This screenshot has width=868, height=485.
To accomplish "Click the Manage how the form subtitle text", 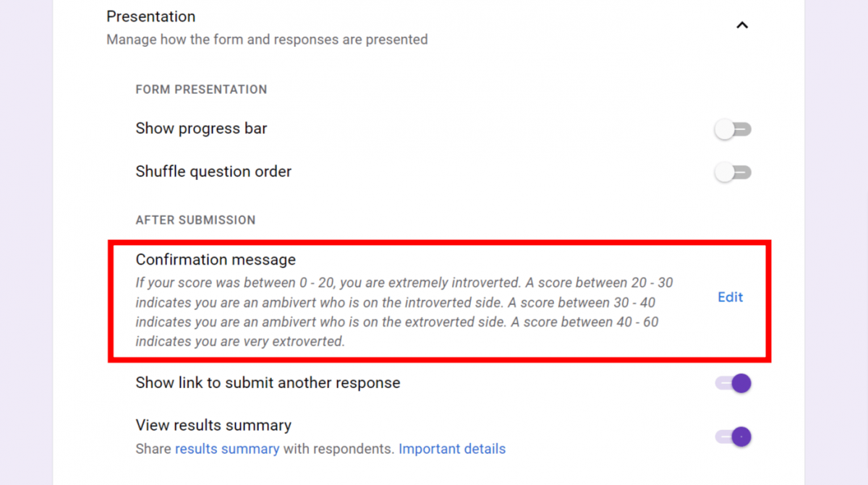I will pyautogui.click(x=267, y=40).
